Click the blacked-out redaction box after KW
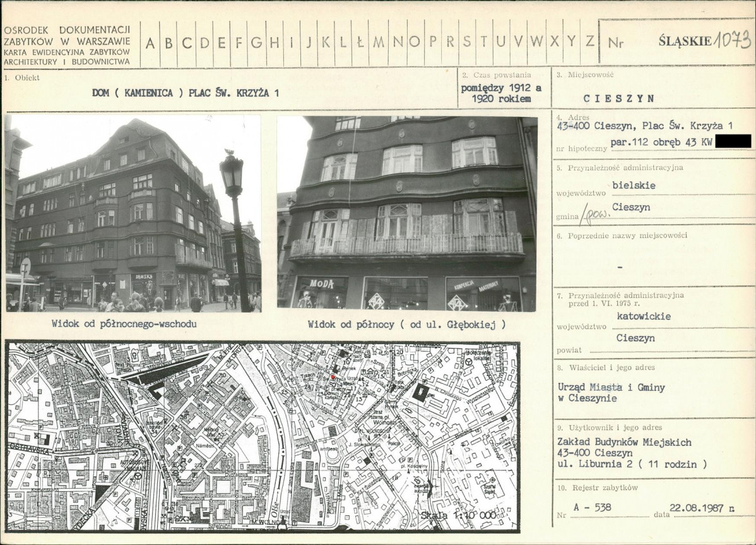 tap(733, 141)
